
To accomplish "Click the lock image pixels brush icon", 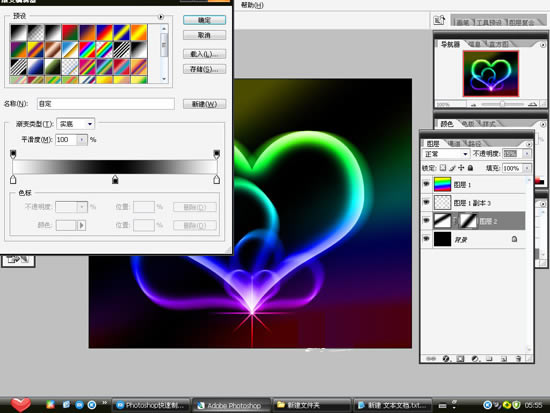I will pyautogui.click(x=452, y=168).
